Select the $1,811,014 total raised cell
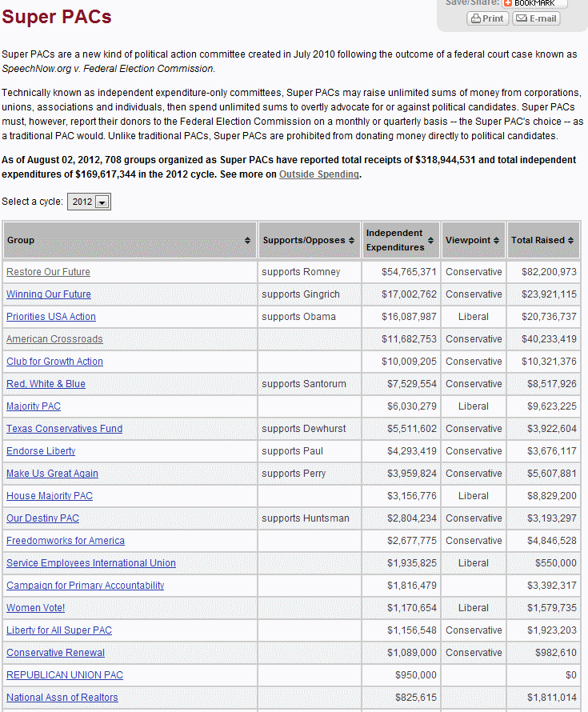Screen dimensions: 588x712 pos(544,698)
